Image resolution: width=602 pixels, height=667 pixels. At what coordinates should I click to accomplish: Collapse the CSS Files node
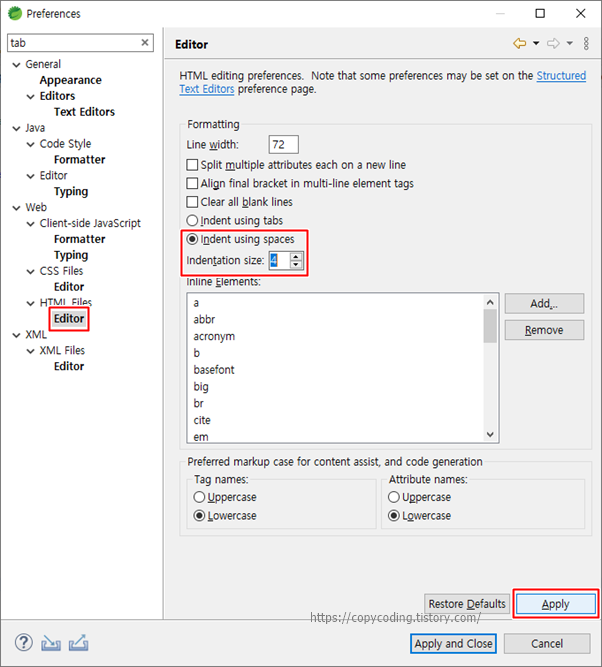(31, 271)
